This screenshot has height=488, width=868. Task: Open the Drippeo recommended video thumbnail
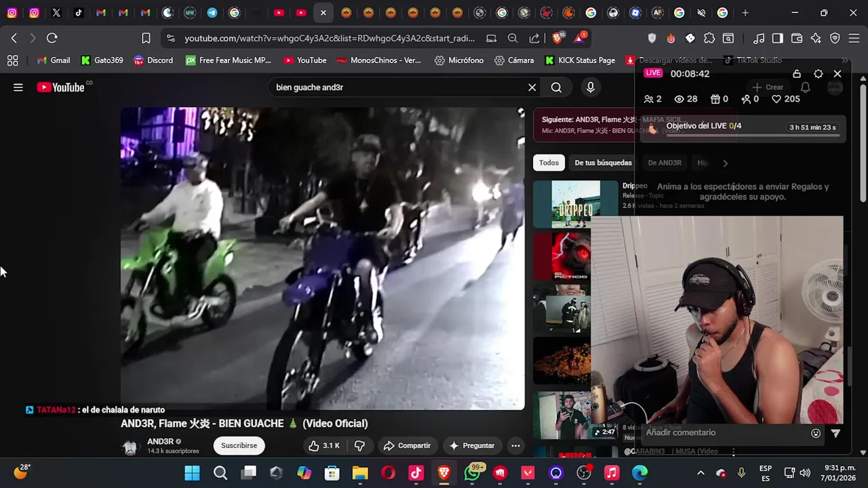coord(576,203)
